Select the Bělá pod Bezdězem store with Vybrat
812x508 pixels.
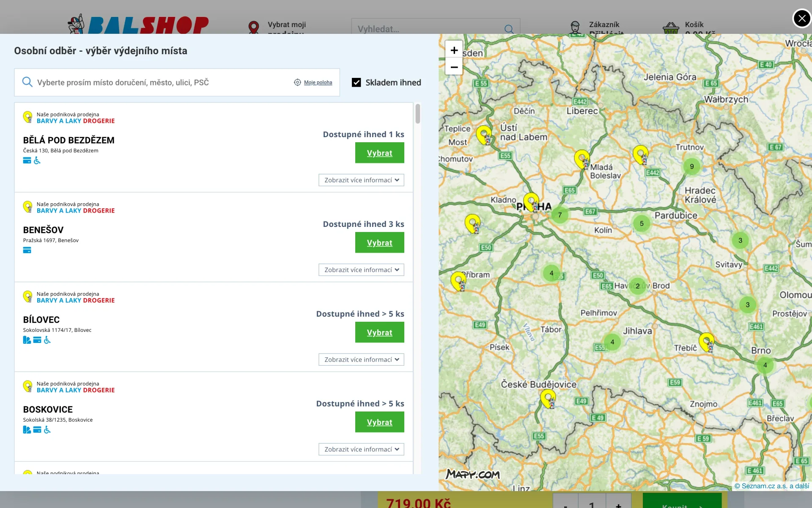(x=379, y=153)
